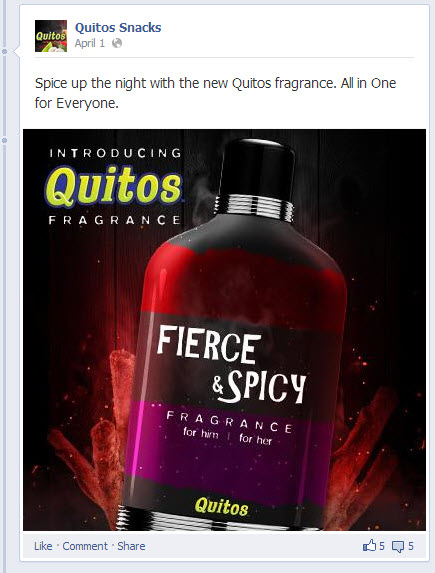Viewport: 435px width, 573px height.
Task: Click the globe public privacy icon
Action: [x=117, y=43]
